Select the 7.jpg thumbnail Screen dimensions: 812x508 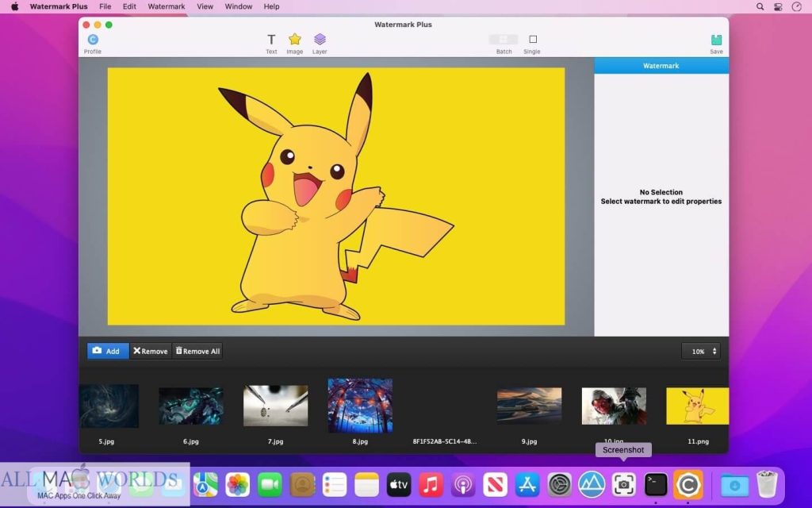coord(275,406)
